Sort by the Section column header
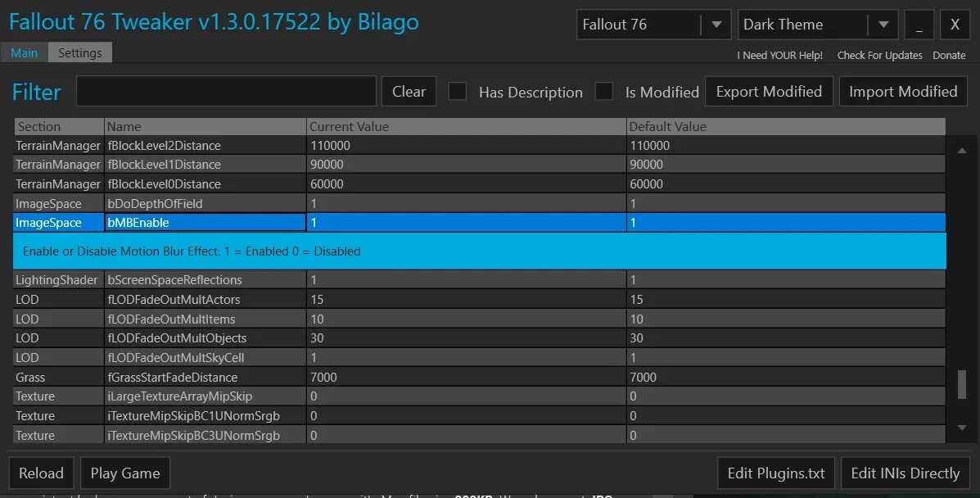The width and height of the screenshot is (980, 498). coord(59,126)
